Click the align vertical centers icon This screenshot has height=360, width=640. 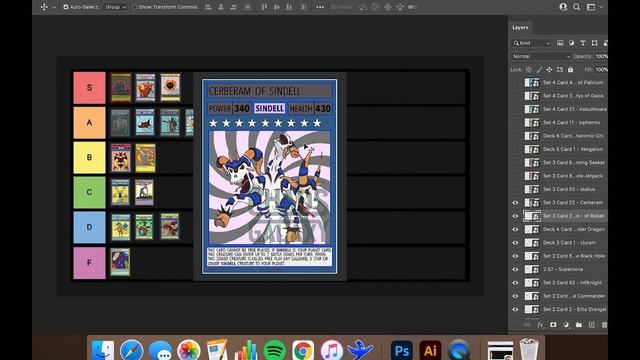tap(277, 7)
